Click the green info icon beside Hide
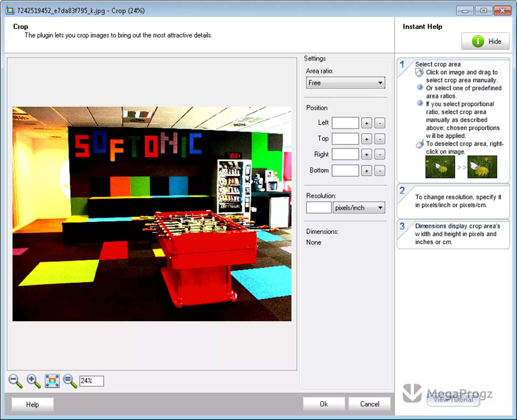The width and height of the screenshot is (517, 420). click(478, 41)
